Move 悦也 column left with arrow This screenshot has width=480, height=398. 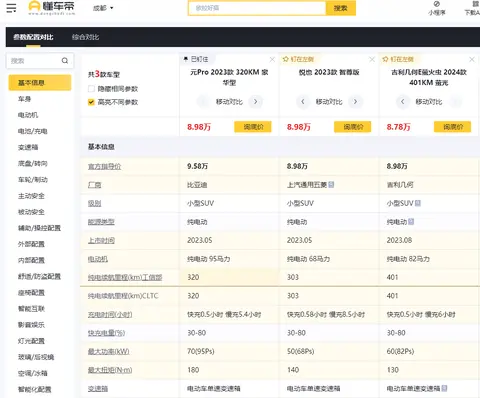coord(303,101)
